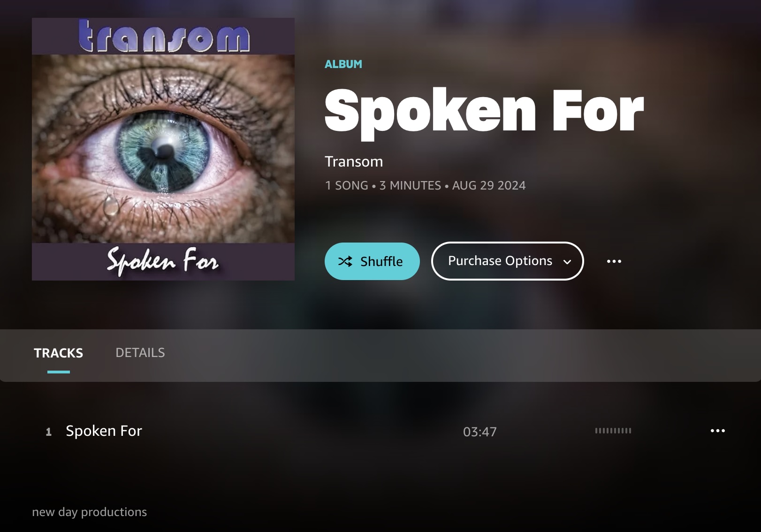Open album more options ellipsis

coord(614,261)
